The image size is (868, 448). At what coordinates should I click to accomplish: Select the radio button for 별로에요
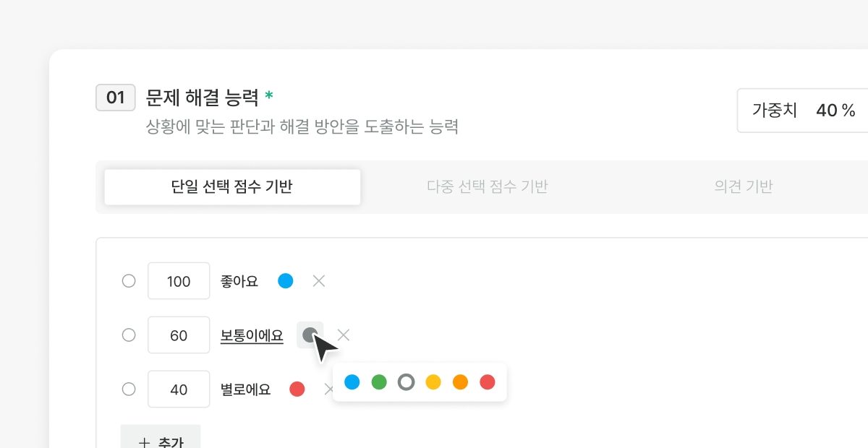tap(129, 389)
